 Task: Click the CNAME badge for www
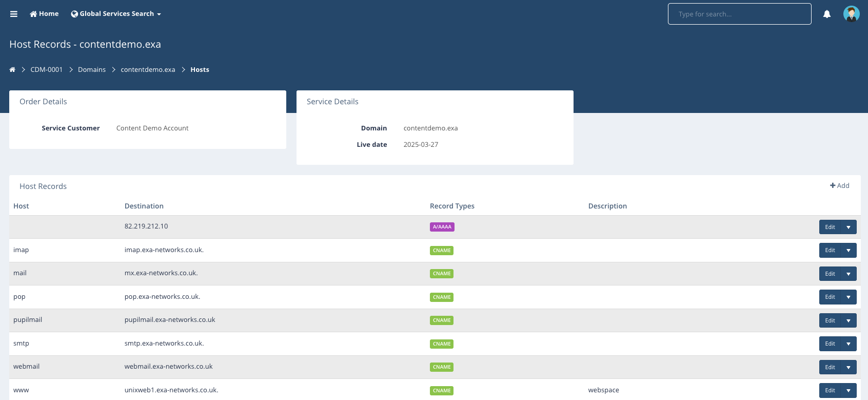coord(441,391)
